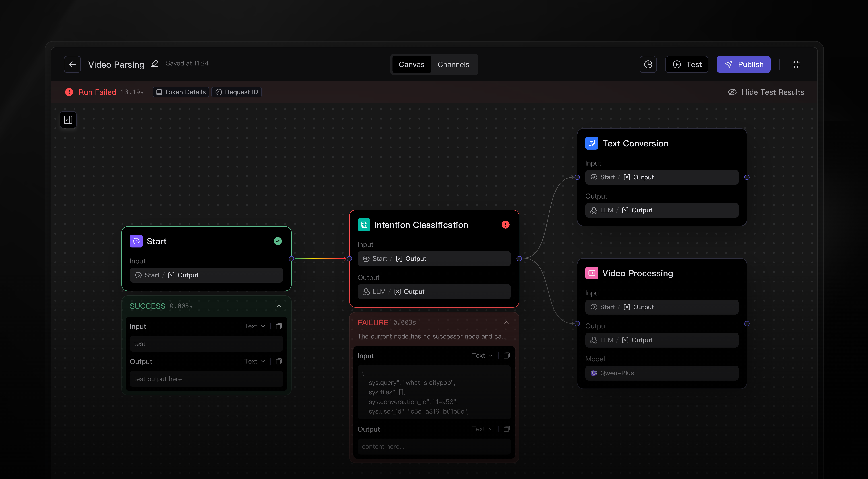Select Text Conversion LLM / Output field
The height and width of the screenshot is (479, 868).
[x=662, y=210]
